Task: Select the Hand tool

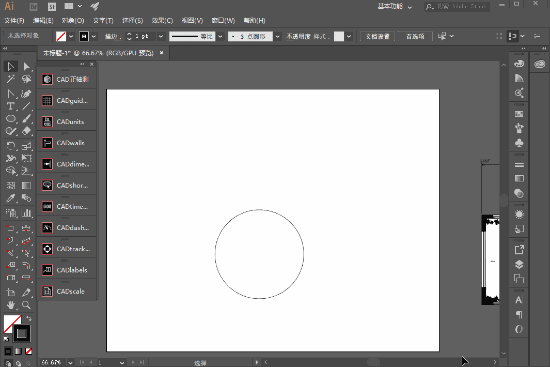Action: [11, 305]
